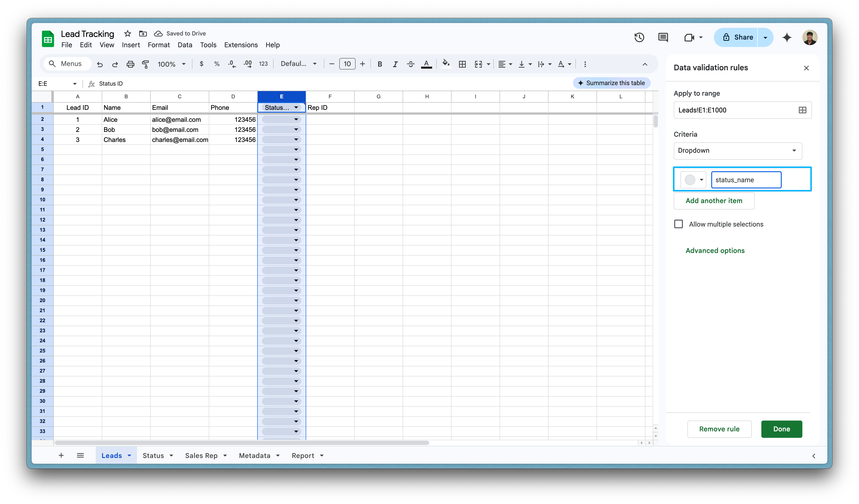859x504 pixels.
Task: Toggle strikethrough formatting
Action: 411,64
